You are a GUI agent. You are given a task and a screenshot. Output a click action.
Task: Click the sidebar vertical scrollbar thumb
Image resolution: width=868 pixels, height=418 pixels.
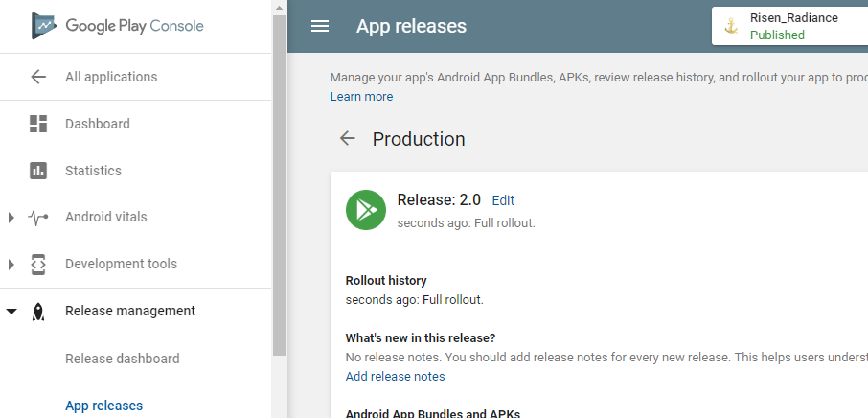[x=279, y=185]
